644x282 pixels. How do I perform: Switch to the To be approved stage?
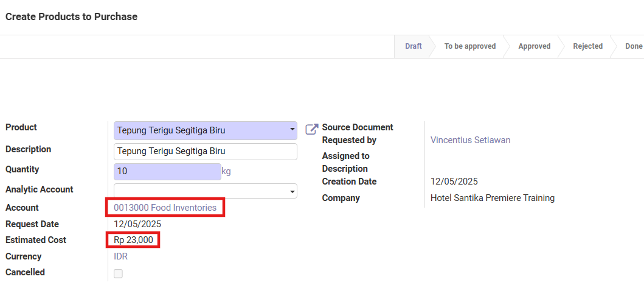coord(469,46)
